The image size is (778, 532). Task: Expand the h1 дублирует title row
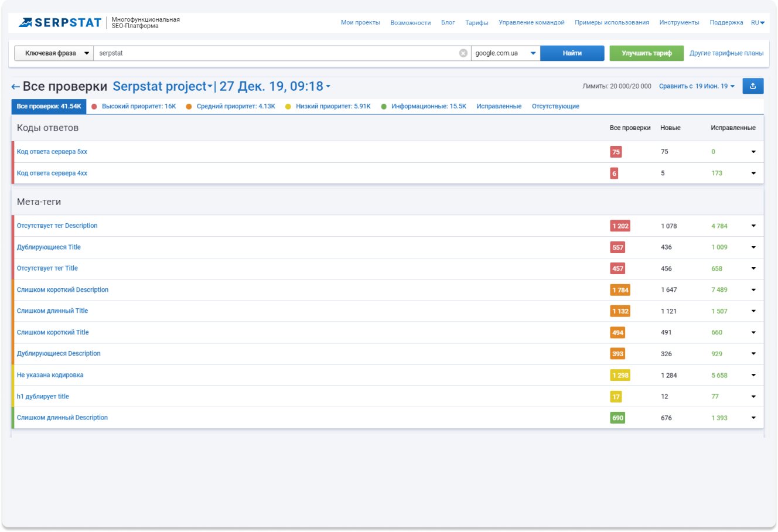[x=753, y=397]
